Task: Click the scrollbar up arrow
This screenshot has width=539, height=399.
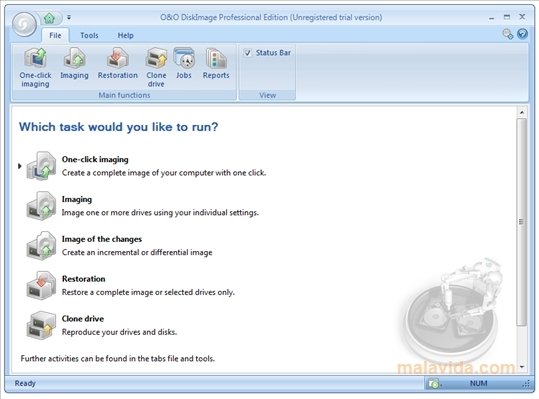Action: [x=522, y=112]
